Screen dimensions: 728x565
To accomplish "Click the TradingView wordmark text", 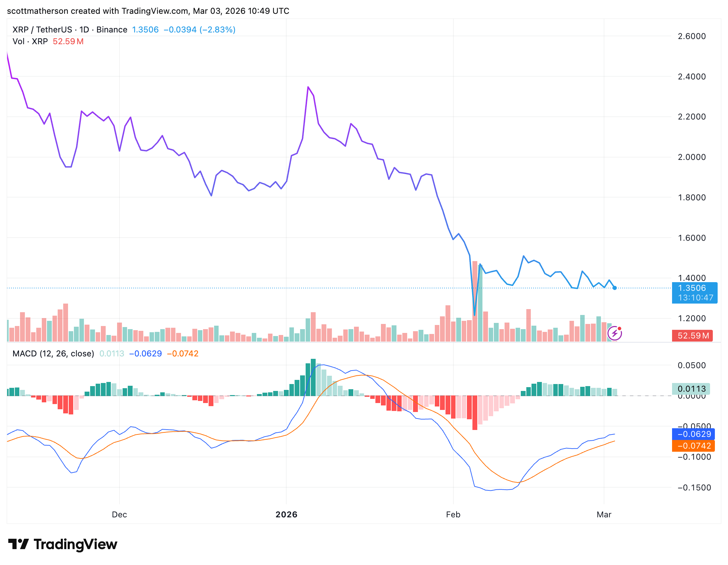I will 75,544.
